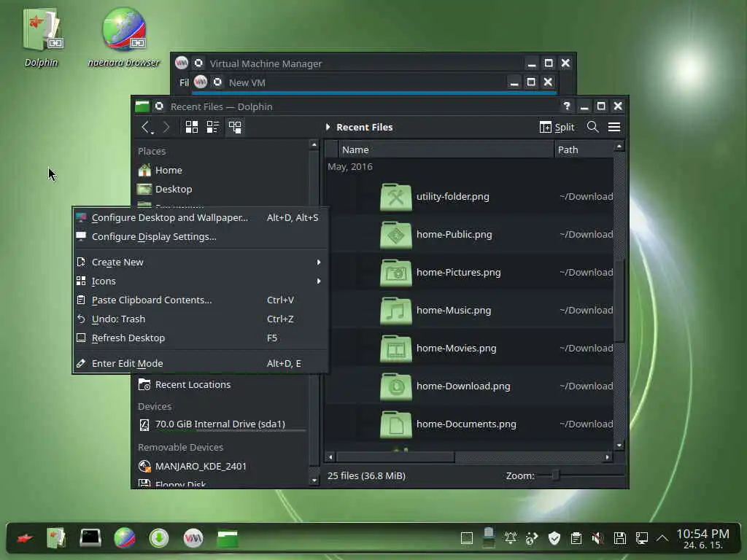Sort by the Name column header
Image resolution: width=747 pixels, height=560 pixels.
pos(446,149)
